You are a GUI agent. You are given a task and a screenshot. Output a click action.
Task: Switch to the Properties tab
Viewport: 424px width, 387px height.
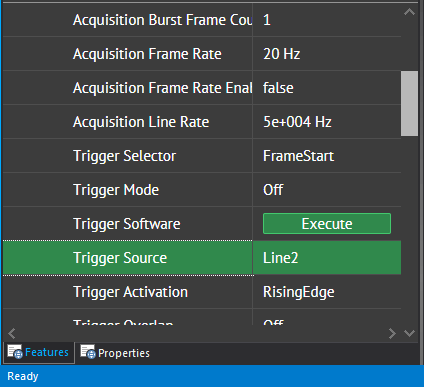tap(115, 353)
